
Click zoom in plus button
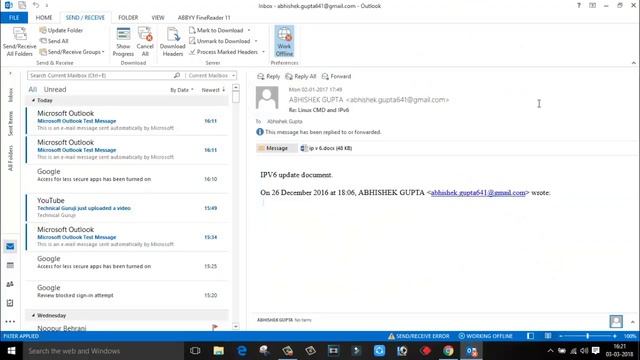(x=615, y=336)
